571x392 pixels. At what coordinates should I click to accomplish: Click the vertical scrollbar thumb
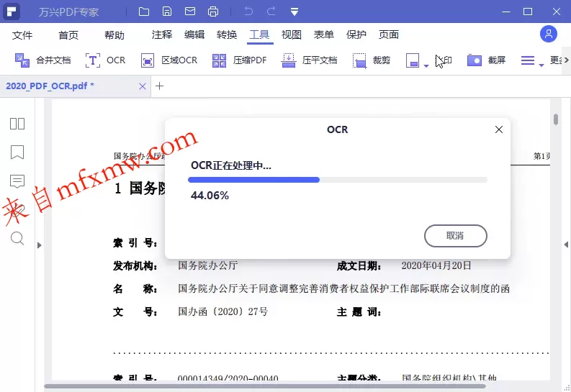pyautogui.click(x=556, y=119)
